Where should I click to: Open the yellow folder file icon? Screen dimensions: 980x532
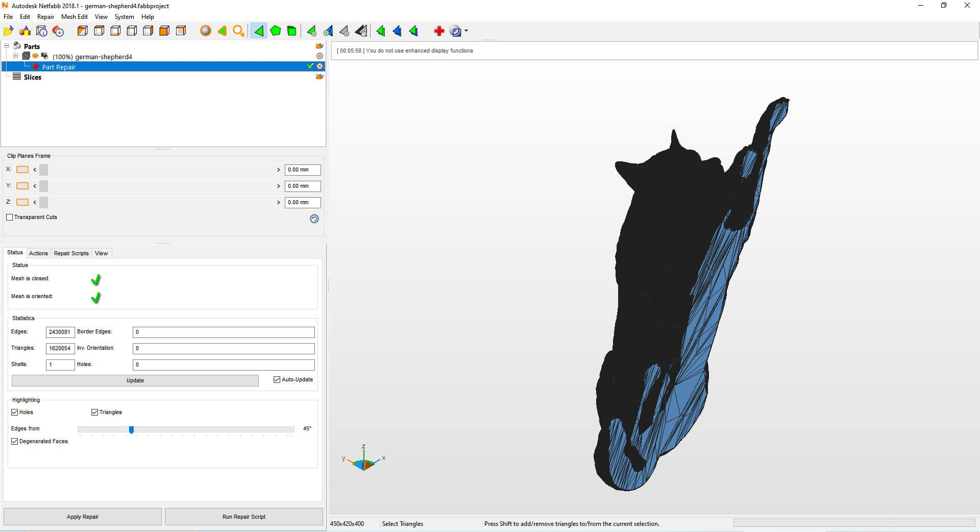pos(8,31)
